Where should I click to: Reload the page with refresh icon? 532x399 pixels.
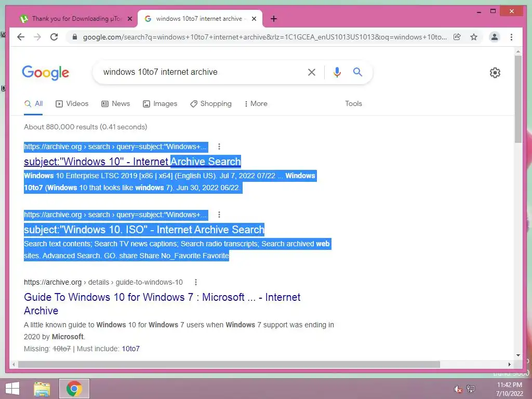tap(54, 37)
